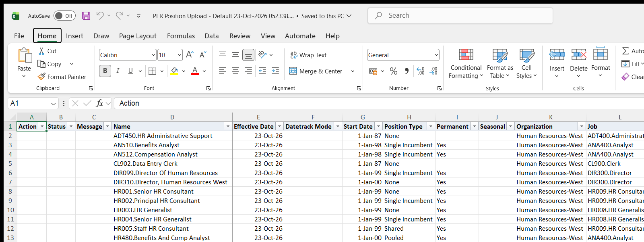Image resolution: width=644 pixels, height=242 pixels.
Task: Decrease font size with small A icon
Action: click(203, 55)
